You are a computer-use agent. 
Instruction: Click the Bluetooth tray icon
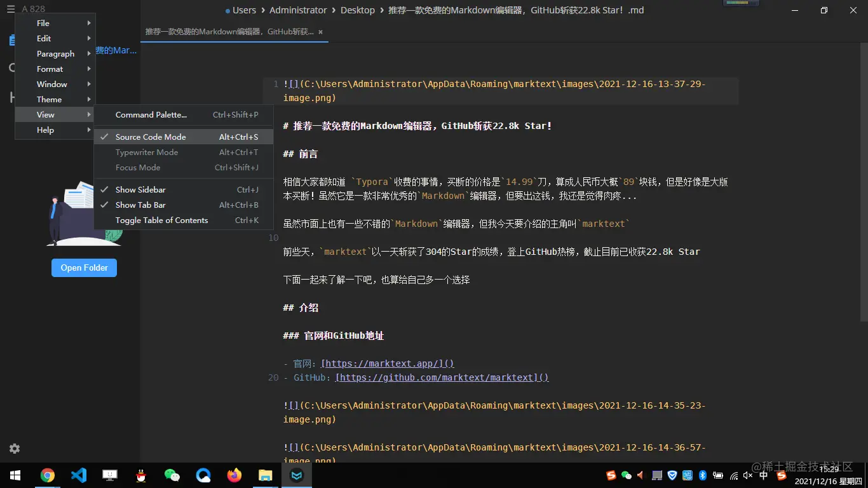tap(703, 475)
